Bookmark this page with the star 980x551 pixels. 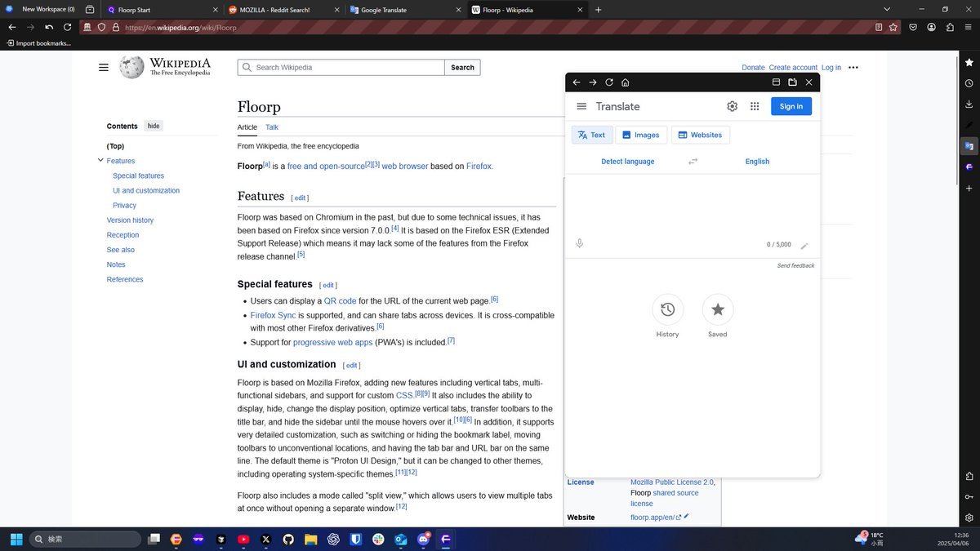tap(893, 27)
